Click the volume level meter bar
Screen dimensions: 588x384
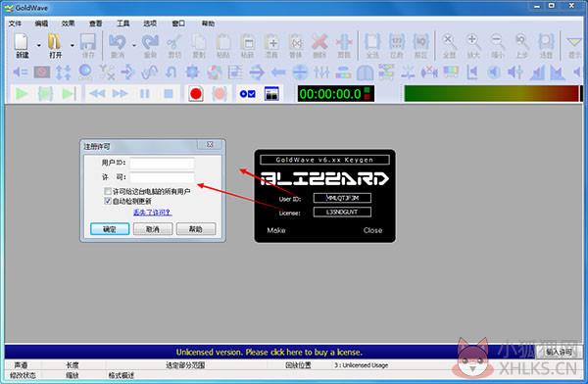click(491, 93)
